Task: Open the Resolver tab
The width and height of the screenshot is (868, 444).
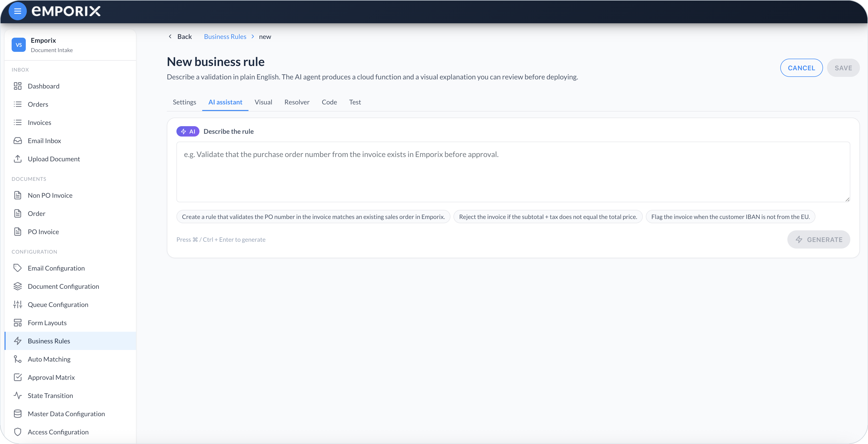Action: click(x=296, y=102)
